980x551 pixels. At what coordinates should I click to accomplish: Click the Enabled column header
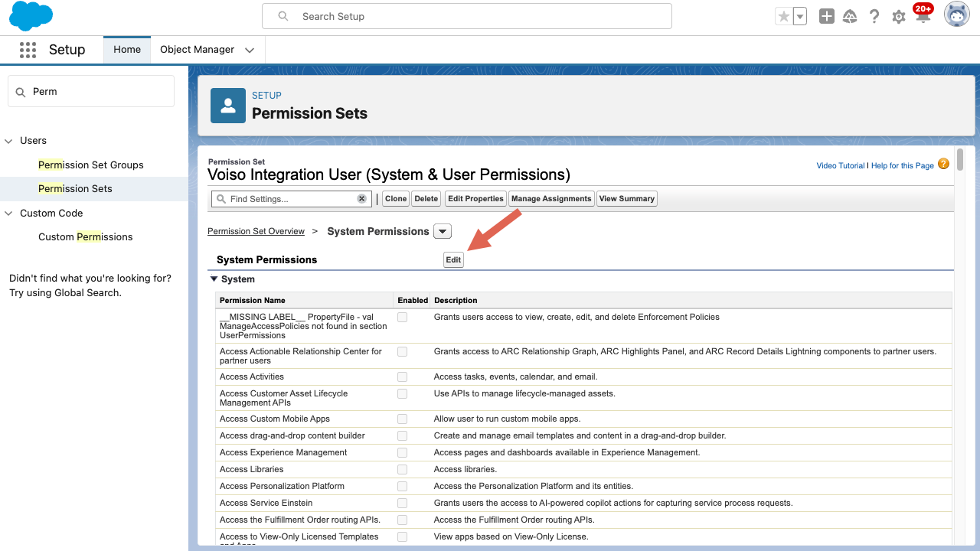click(413, 301)
